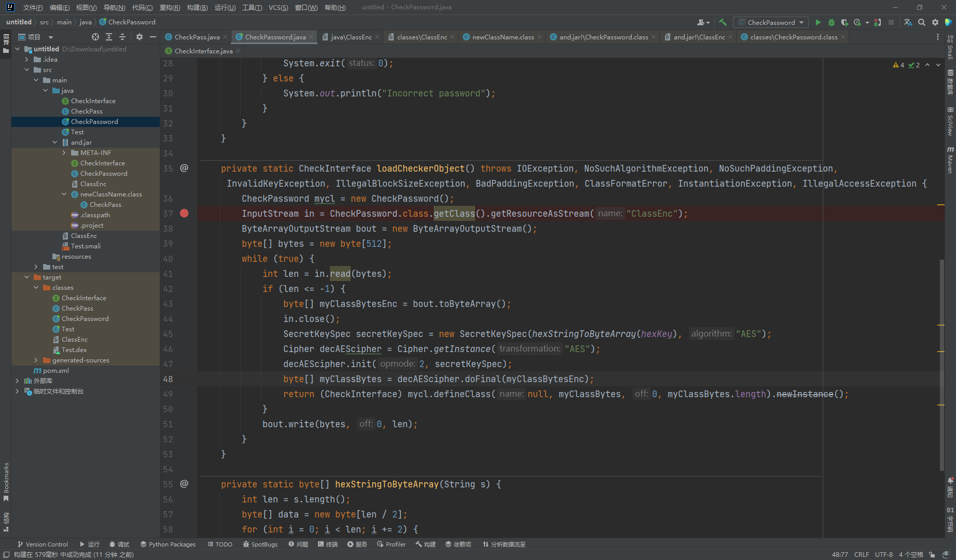The width and height of the screenshot is (956, 560).
Task: Collapse the main folder in tree
Action: pos(36,80)
